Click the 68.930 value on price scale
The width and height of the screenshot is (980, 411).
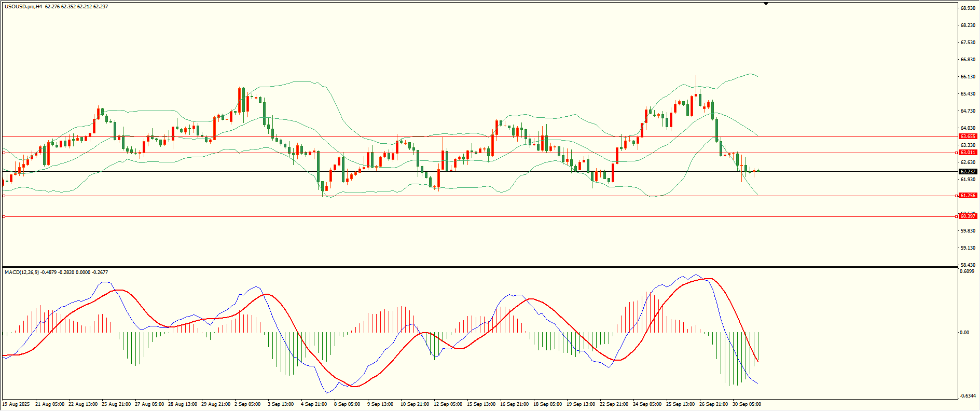[968, 8]
